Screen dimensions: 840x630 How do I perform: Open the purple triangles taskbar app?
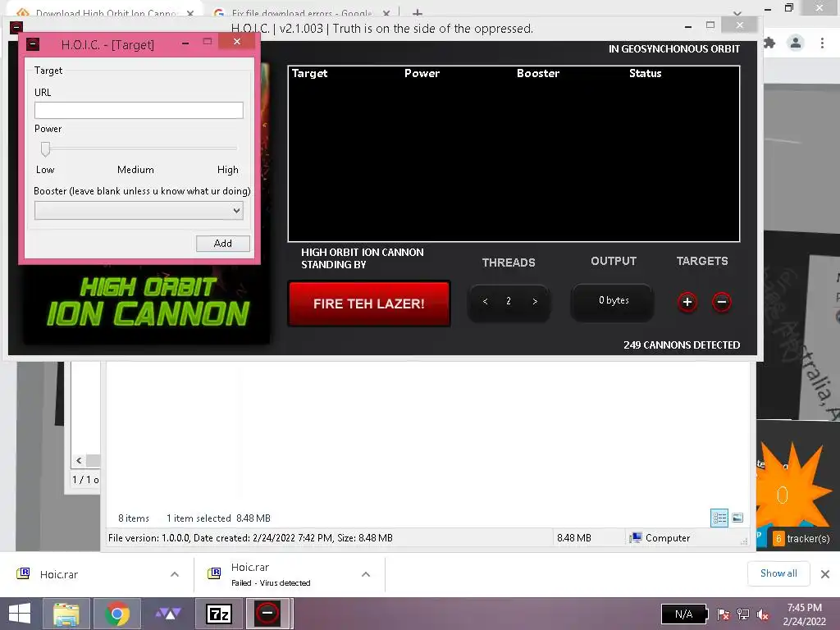coord(168,614)
